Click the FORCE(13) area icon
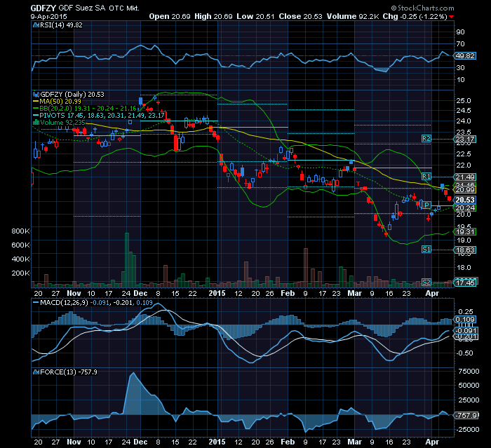This screenshot has height=448, width=491. [x=36, y=372]
